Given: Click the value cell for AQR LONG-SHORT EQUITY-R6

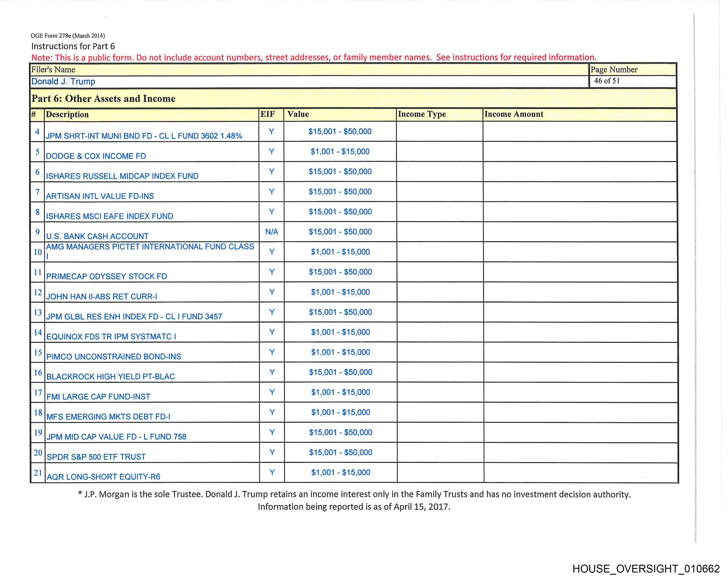Looking at the screenshot, I should (x=340, y=472).
